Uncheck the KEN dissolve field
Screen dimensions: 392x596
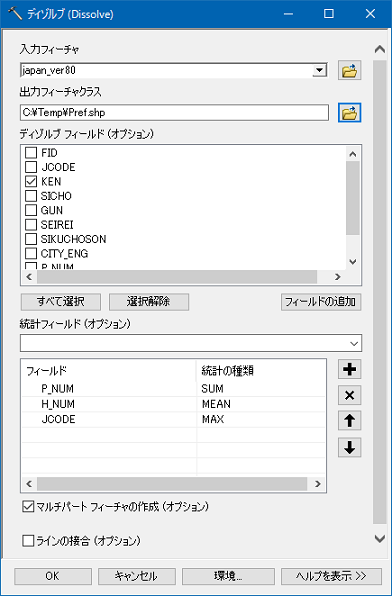[x=31, y=182]
